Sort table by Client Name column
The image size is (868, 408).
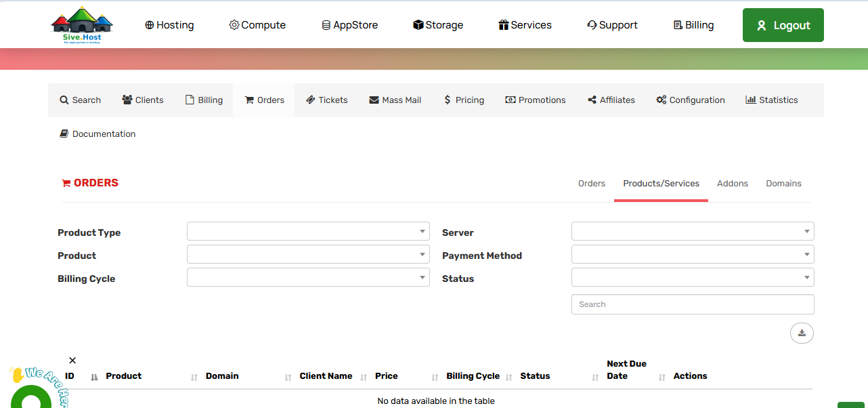point(333,376)
